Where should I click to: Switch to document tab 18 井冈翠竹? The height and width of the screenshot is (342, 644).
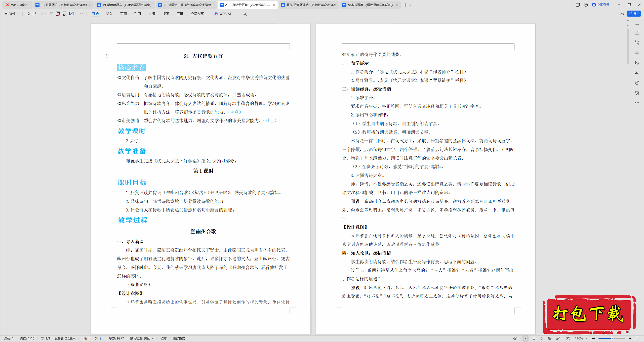63,5
